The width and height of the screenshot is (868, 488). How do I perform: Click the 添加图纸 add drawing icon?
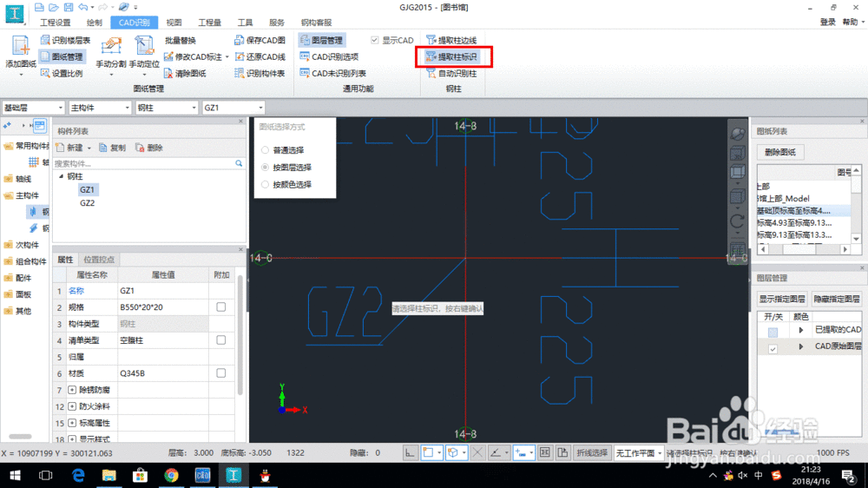pyautogui.click(x=20, y=47)
